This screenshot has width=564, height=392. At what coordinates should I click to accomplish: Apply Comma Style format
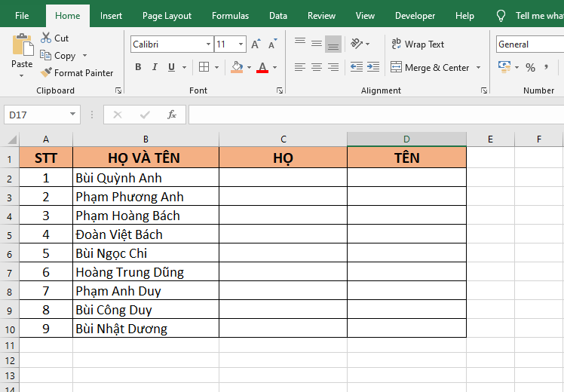[x=547, y=67]
